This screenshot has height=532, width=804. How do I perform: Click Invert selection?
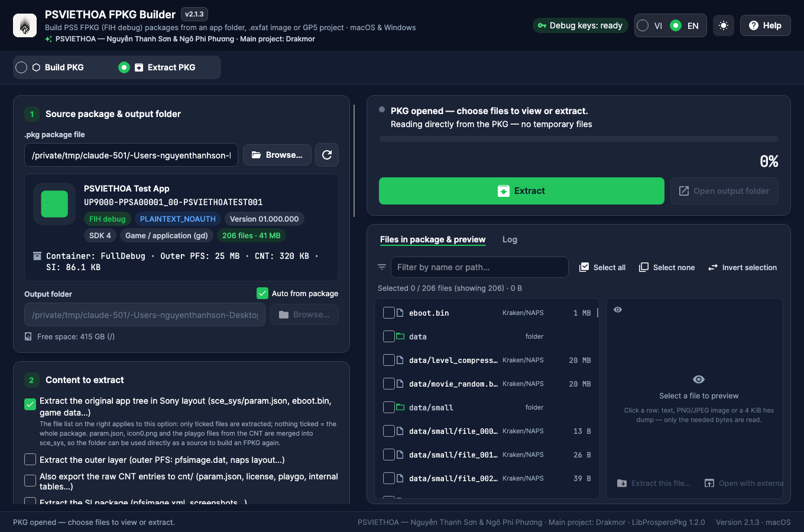pyautogui.click(x=743, y=267)
